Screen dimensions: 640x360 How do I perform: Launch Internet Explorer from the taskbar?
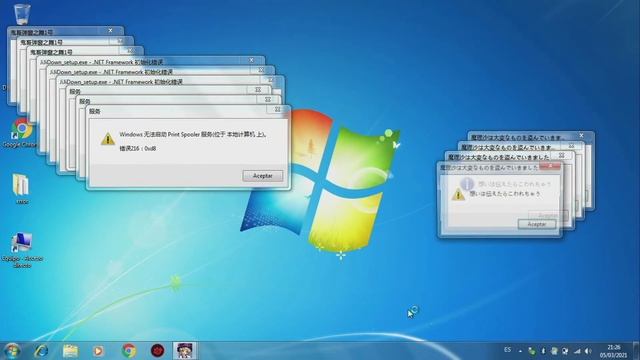coord(41,351)
